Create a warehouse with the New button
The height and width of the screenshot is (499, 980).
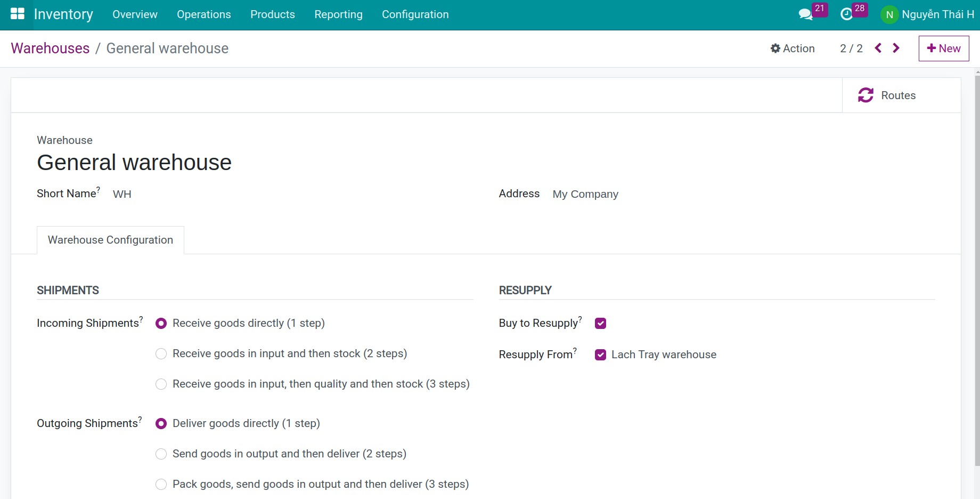click(944, 48)
